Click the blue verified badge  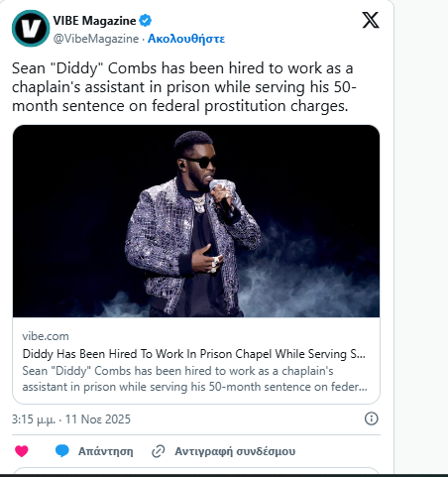pyautogui.click(x=145, y=21)
